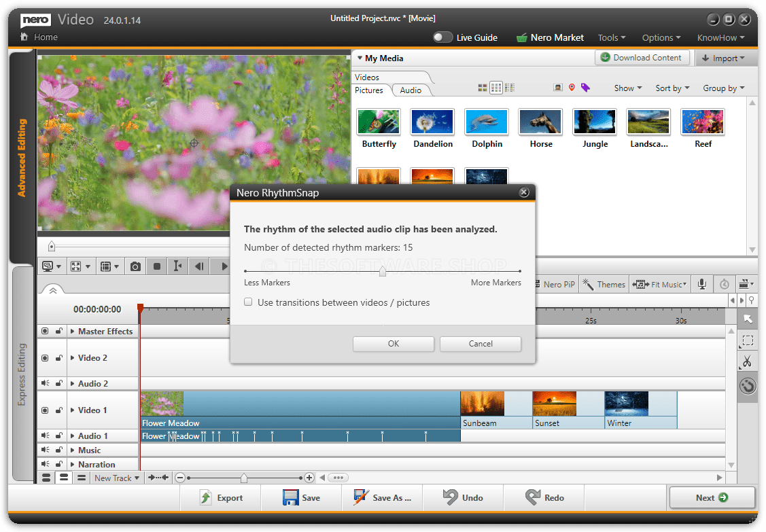Filter media by purple tag icon

[585, 88]
